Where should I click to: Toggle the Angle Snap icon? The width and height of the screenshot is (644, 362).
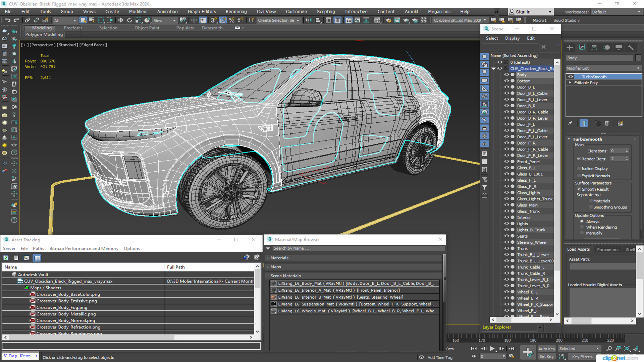[223, 20]
